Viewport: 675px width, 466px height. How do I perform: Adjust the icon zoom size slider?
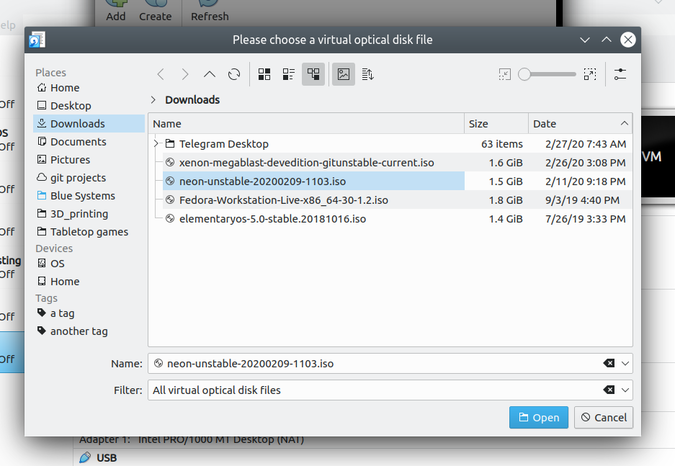pyautogui.click(x=547, y=74)
